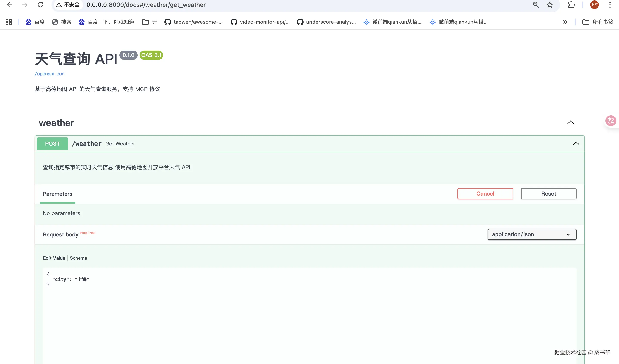The height and width of the screenshot is (364, 619).
Task: Open the extensions puzzle icon
Action: (571, 5)
